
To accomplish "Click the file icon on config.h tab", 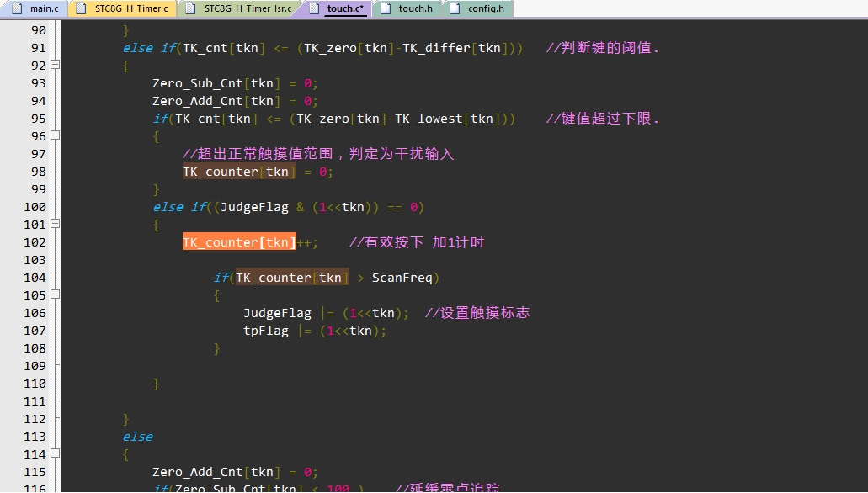I will (x=455, y=8).
